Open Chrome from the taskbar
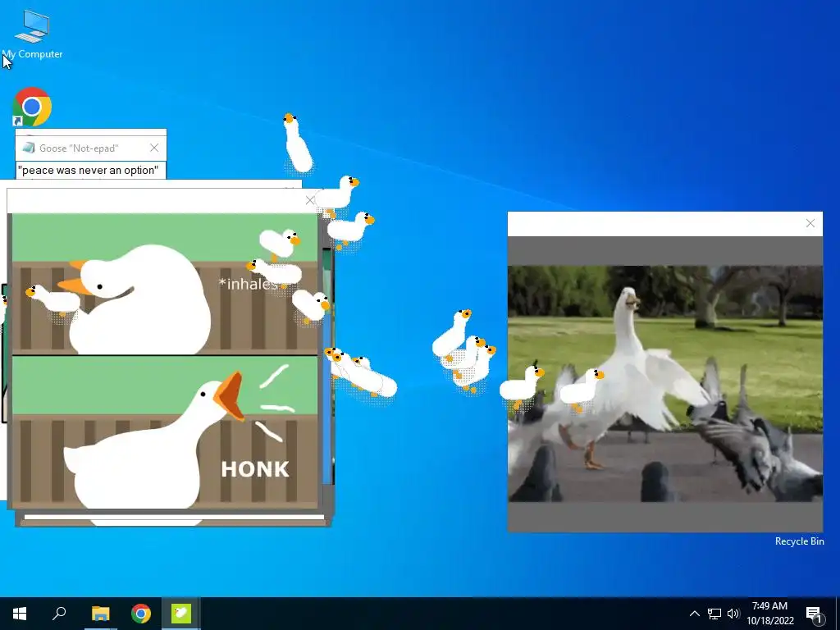 (141, 614)
